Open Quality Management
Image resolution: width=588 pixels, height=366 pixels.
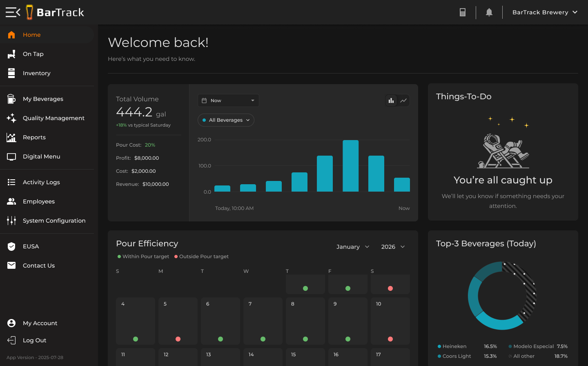point(53,118)
